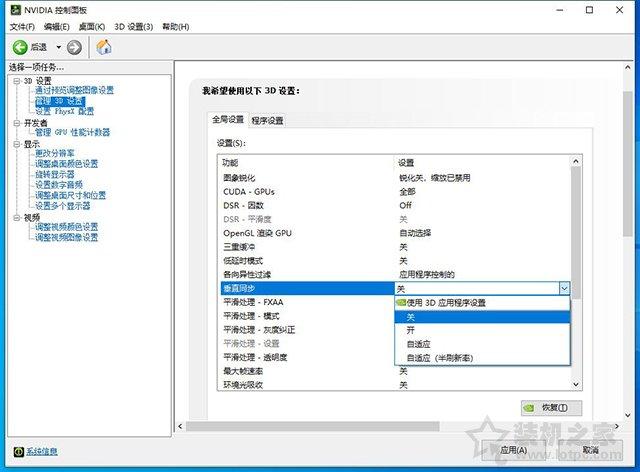Click settings list scroll-up arrow
Image resolution: width=640 pixels, height=472 pixels.
576,161
